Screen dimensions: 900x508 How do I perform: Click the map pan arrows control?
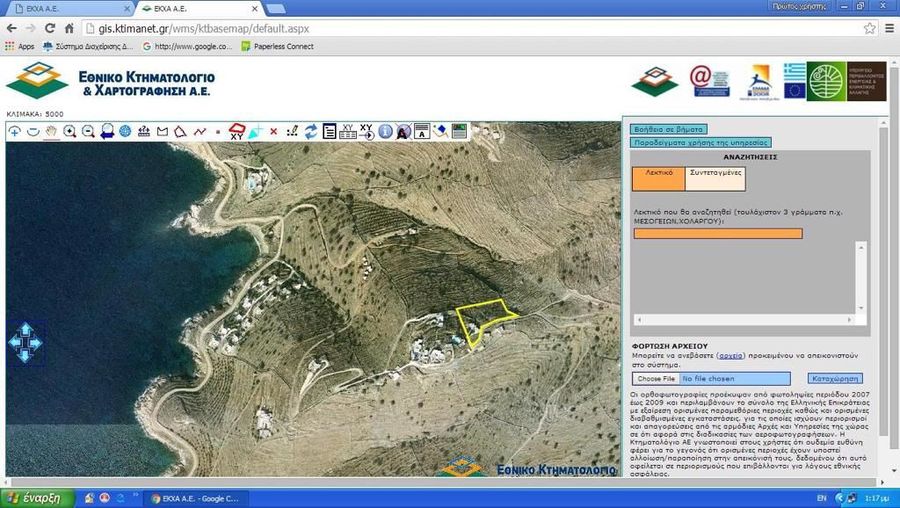pyautogui.click(x=25, y=343)
